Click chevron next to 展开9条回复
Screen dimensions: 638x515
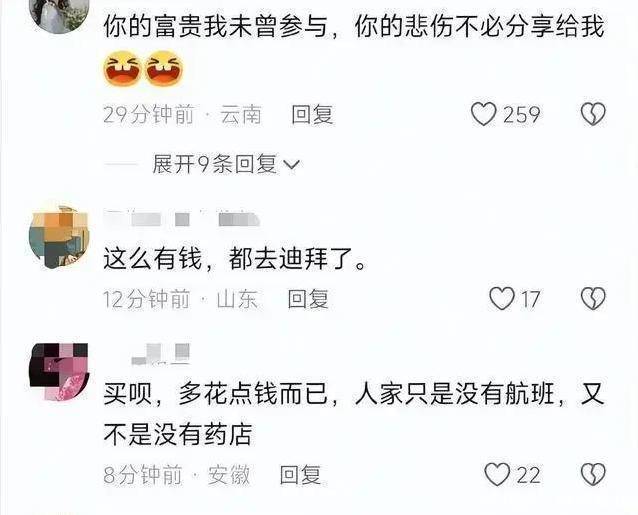coord(291,165)
